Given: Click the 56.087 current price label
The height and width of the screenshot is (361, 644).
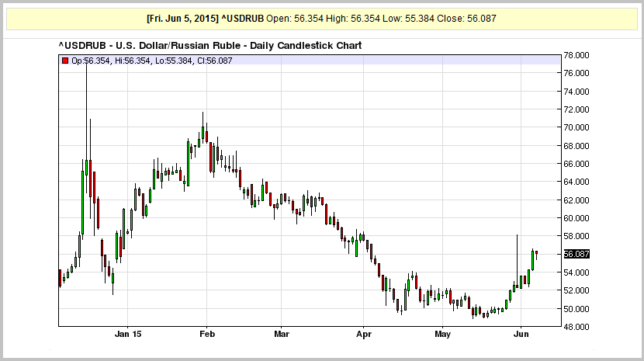Looking at the screenshot, I should click(576, 254).
